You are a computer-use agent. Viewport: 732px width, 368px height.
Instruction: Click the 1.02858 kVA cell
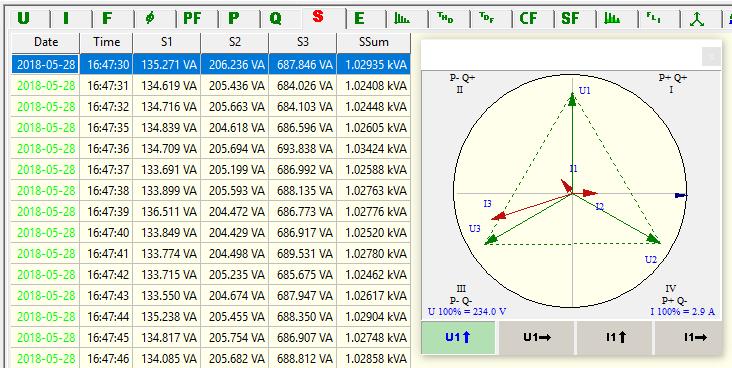click(373, 359)
